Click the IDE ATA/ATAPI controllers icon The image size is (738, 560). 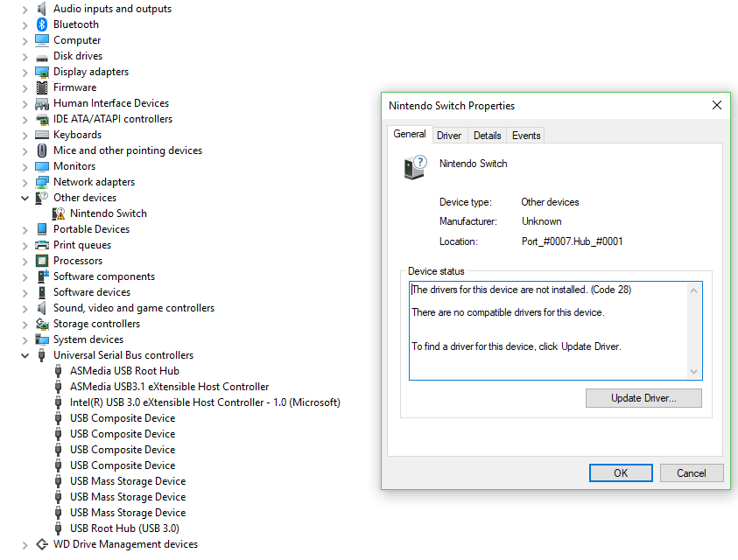pos(42,120)
